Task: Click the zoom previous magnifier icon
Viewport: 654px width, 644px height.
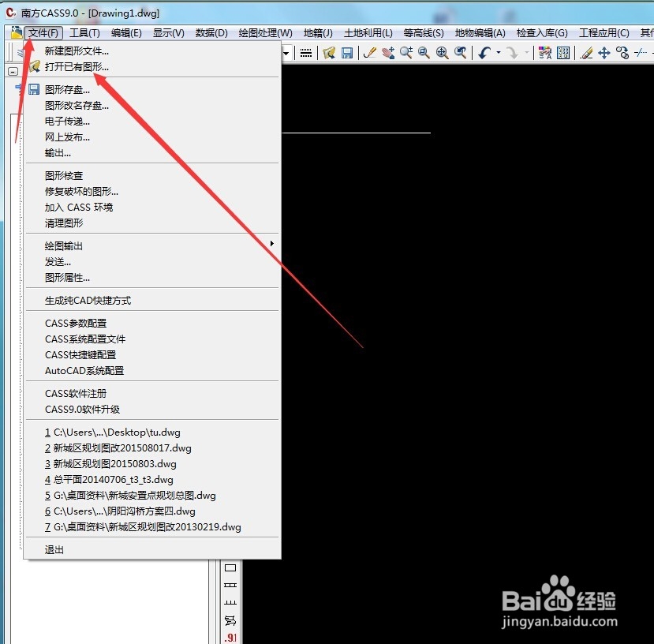Action: click(461, 53)
